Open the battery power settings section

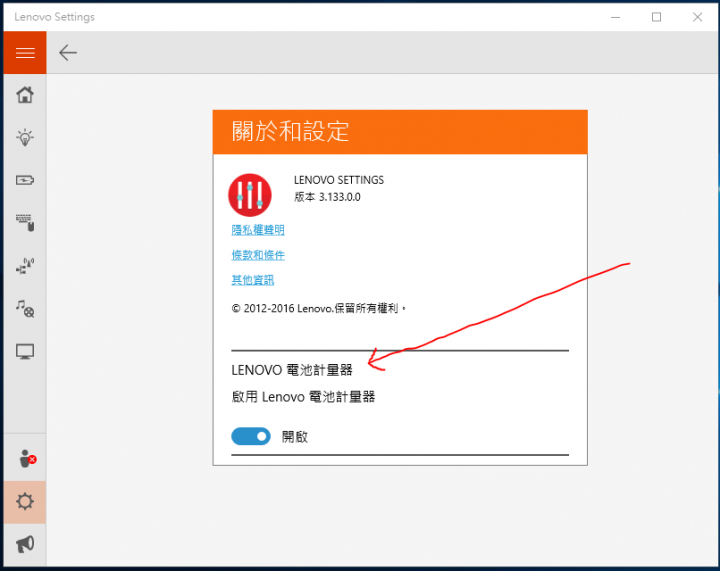point(25,180)
